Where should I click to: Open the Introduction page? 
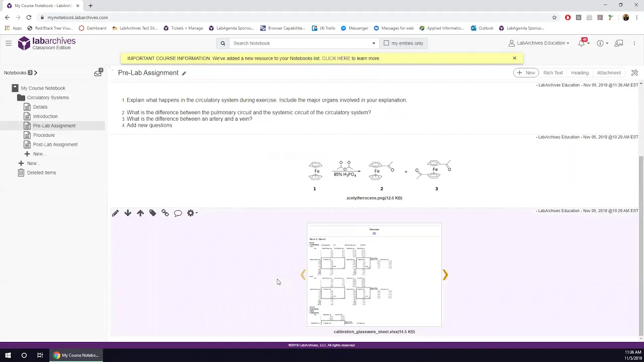45,116
